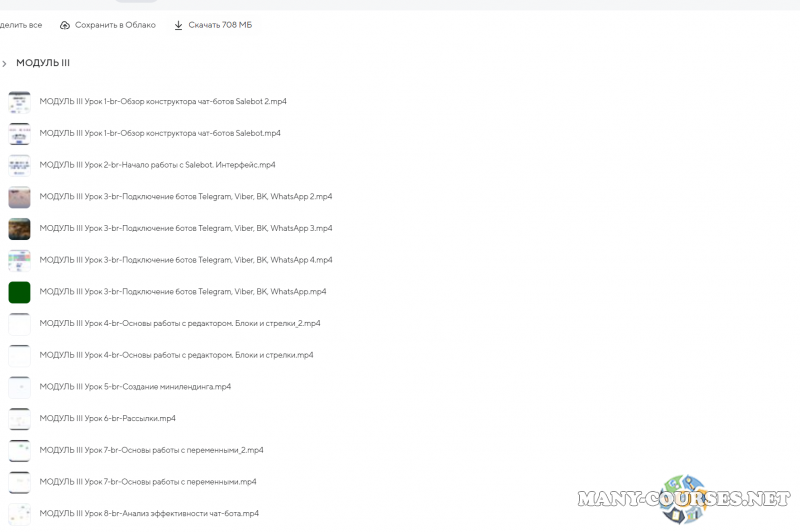Click thumbnail of Урок 6 Рассылки.mp4
Viewport: 800px width, 532px height.
tap(19, 419)
